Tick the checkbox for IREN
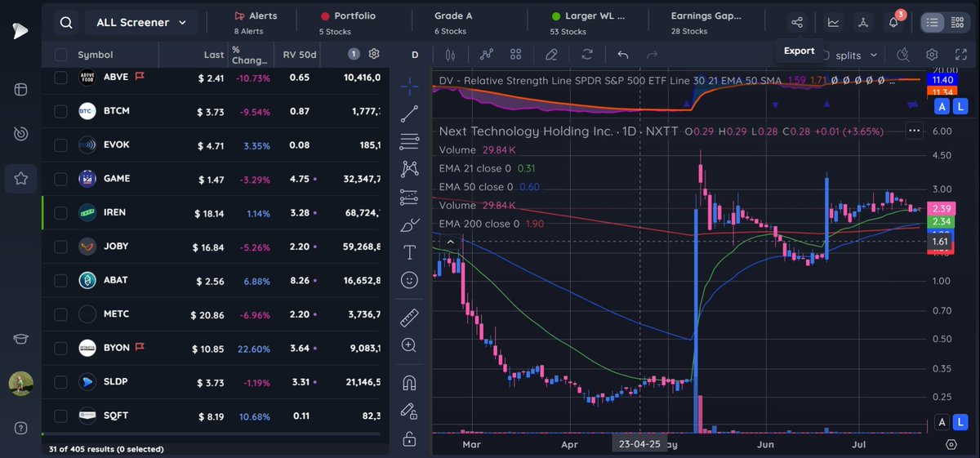 [61, 213]
